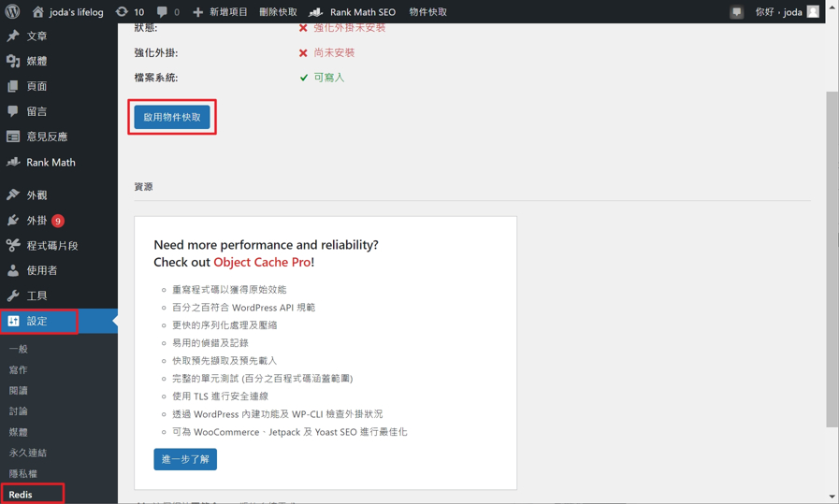Click the plus icon for 新增項目
This screenshot has height=504, width=839.
198,12
